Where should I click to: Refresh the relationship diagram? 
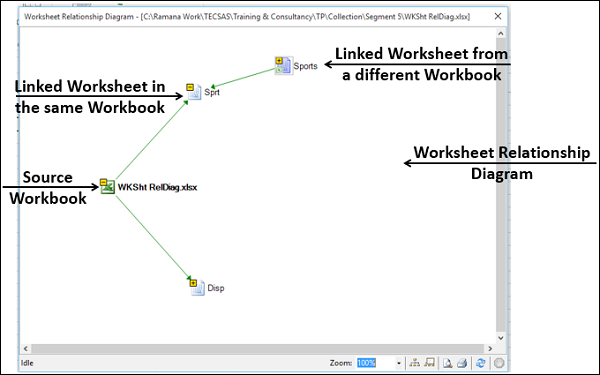point(481,362)
